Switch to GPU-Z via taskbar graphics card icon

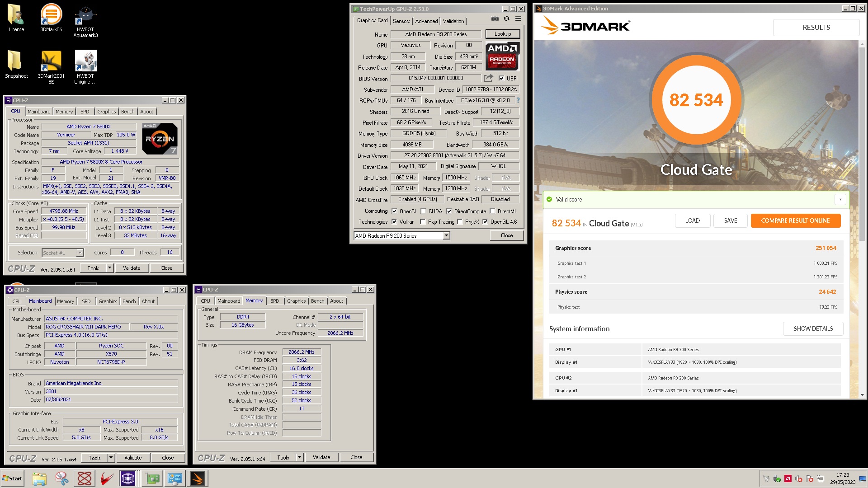152,479
